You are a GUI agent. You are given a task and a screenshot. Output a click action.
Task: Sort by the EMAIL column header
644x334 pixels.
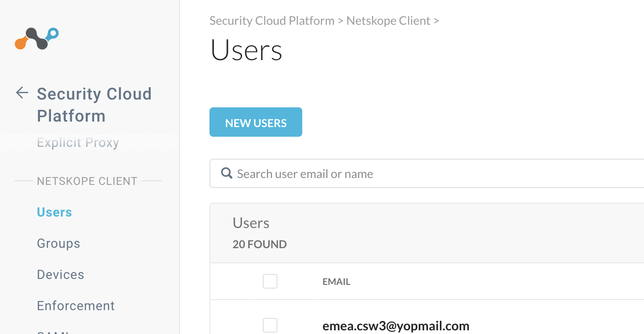coord(336,282)
